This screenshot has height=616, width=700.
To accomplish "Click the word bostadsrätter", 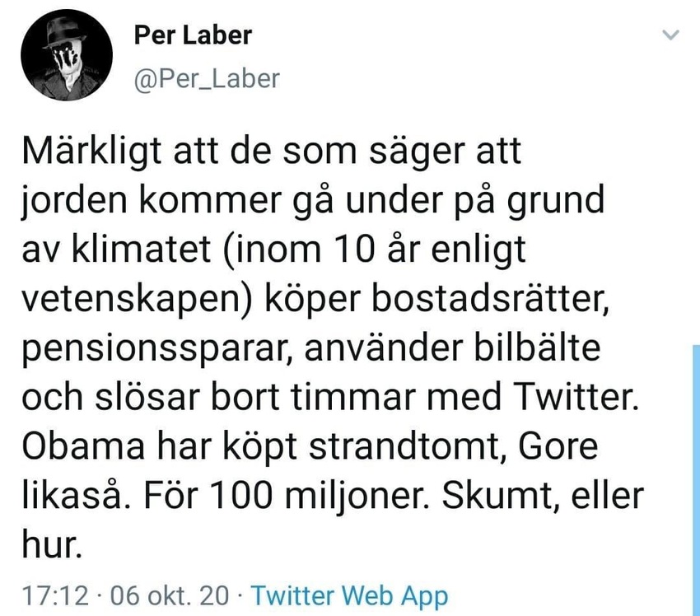I will pos(490,299).
